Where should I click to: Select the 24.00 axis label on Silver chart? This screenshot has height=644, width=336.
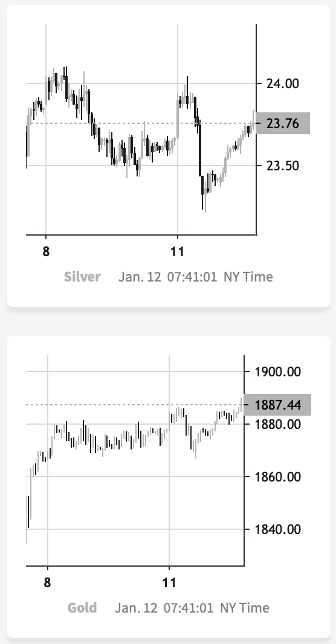pyautogui.click(x=283, y=84)
